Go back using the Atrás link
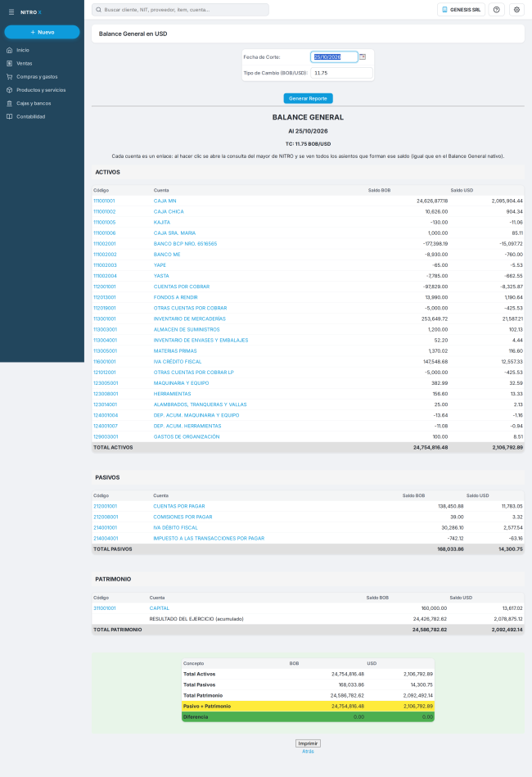The image size is (532, 777). click(x=308, y=752)
